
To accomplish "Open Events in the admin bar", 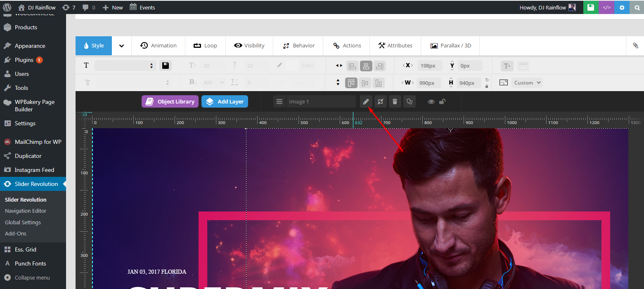I will click(142, 7).
